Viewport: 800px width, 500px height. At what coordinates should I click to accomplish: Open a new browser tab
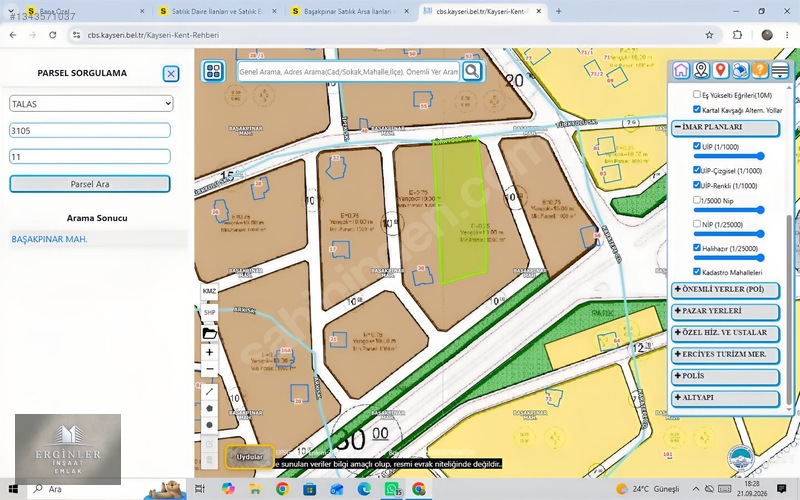tap(559, 11)
